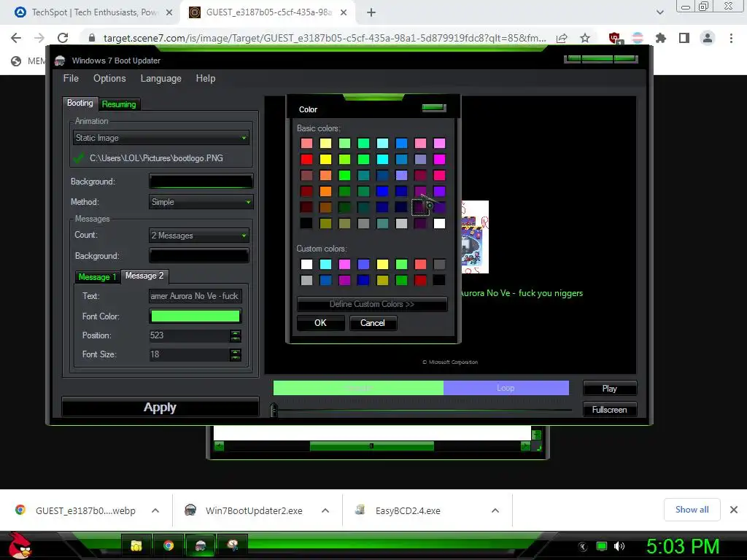Show hidden system tray icons

[583, 547]
